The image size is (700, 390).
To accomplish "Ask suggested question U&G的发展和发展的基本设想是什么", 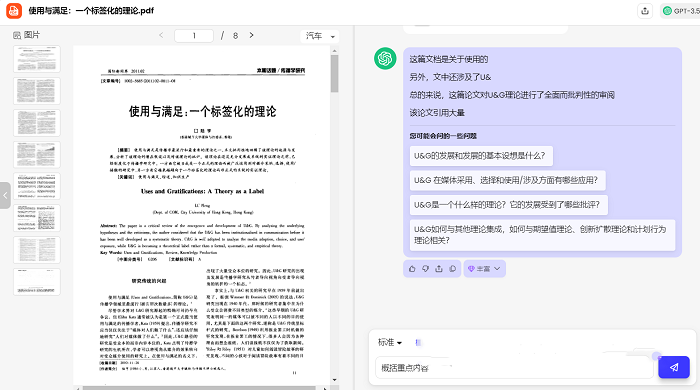I will coord(481,156).
